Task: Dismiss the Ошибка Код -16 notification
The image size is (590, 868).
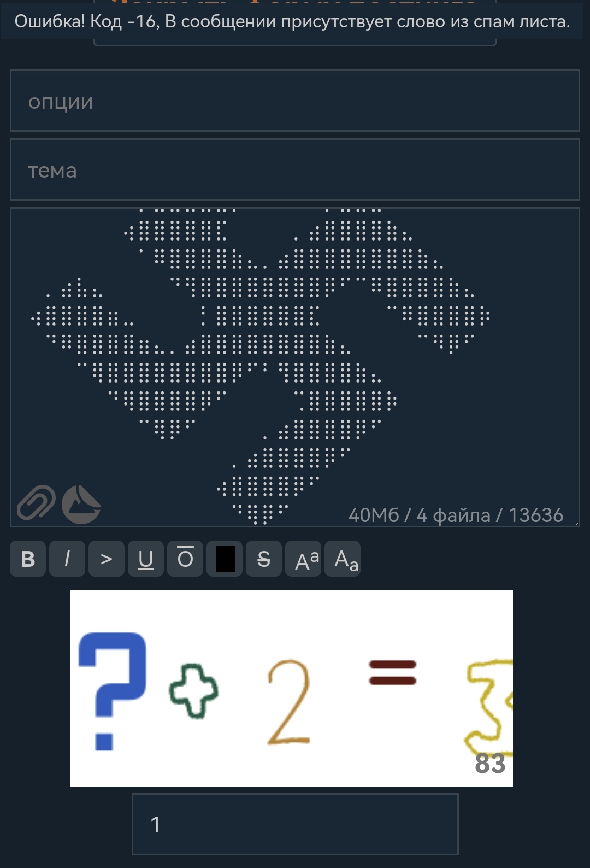Action: pyautogui.click(x=292, y=21)
